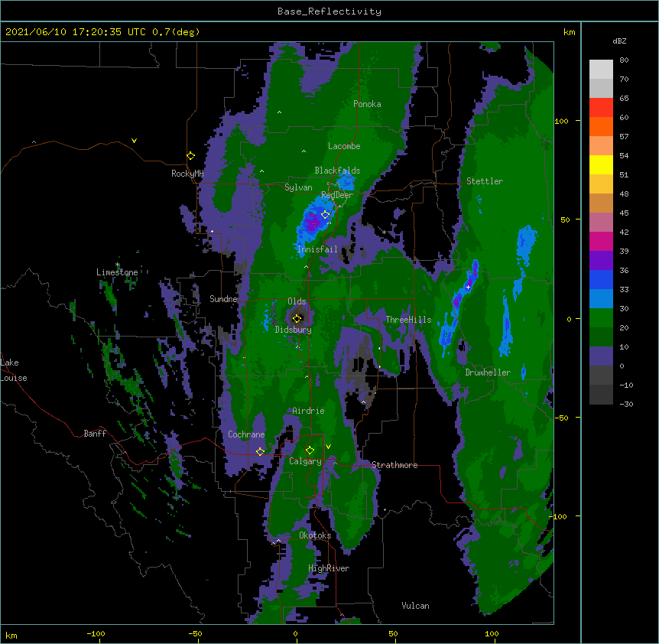
Task: Click the RockyMH label
Action: pyautogui.click(x=187, y=174)
